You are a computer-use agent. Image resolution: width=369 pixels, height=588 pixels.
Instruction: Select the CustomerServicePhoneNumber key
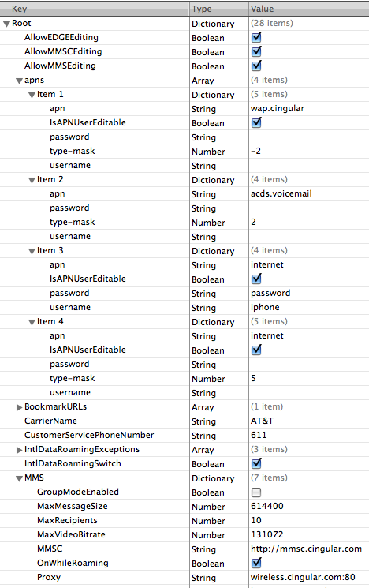pyautogui.click(x=89, y=435)
